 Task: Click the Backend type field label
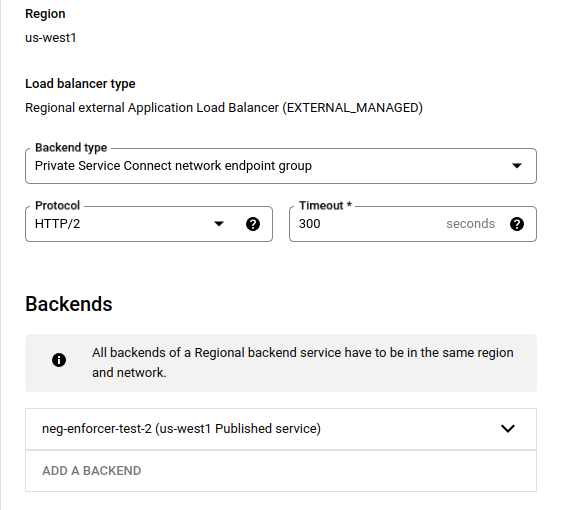coord(71,148)
